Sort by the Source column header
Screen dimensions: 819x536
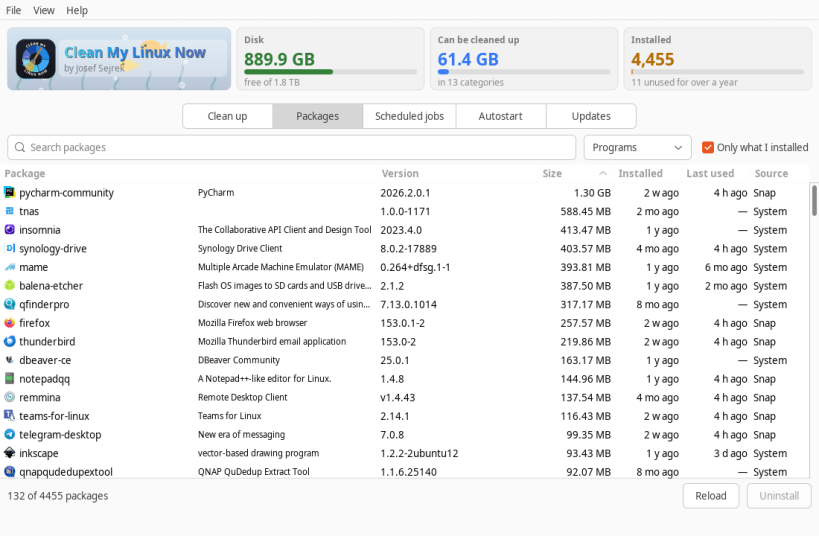click(771, 173)
